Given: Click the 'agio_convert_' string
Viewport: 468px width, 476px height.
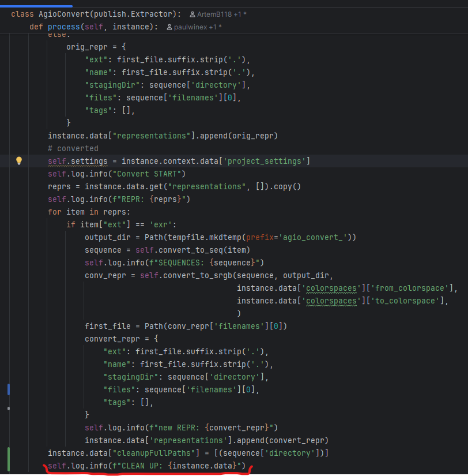Looking at the screenshot, I should (313, 238).
